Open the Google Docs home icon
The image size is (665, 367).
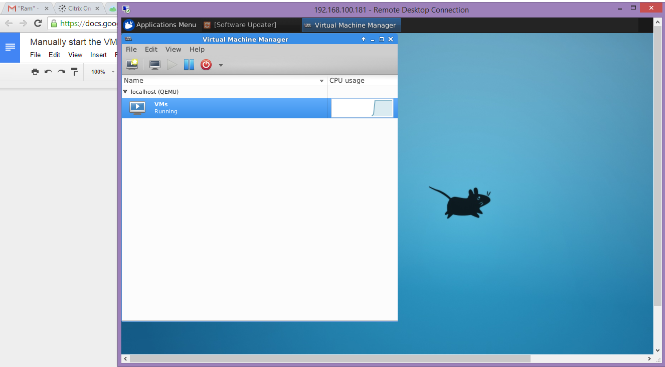10,48
